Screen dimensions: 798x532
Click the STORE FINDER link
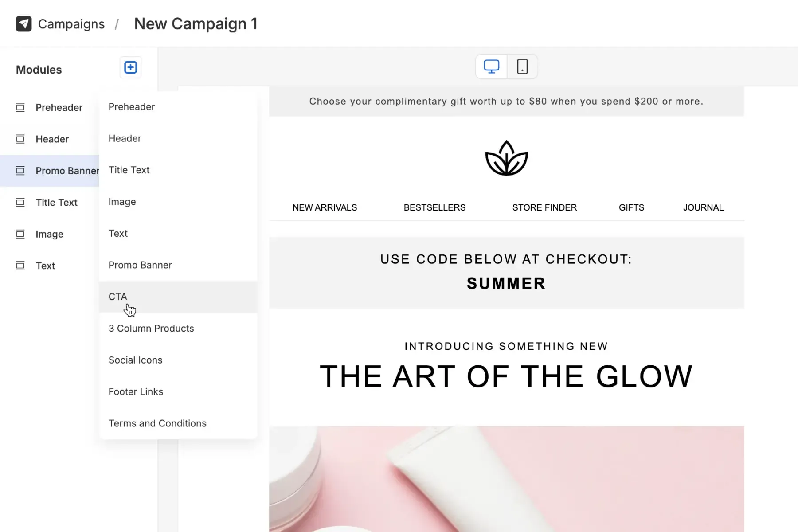[x=544, y=207]
